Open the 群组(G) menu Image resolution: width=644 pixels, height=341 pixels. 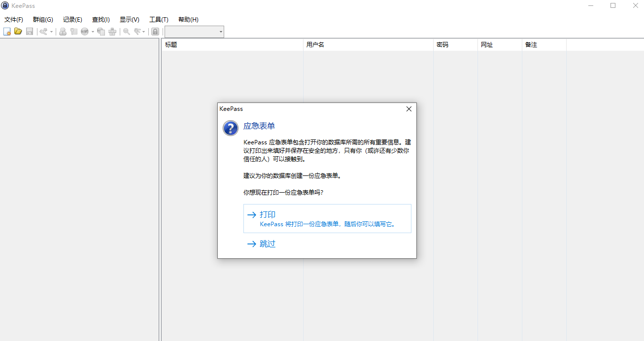(43, 20)
